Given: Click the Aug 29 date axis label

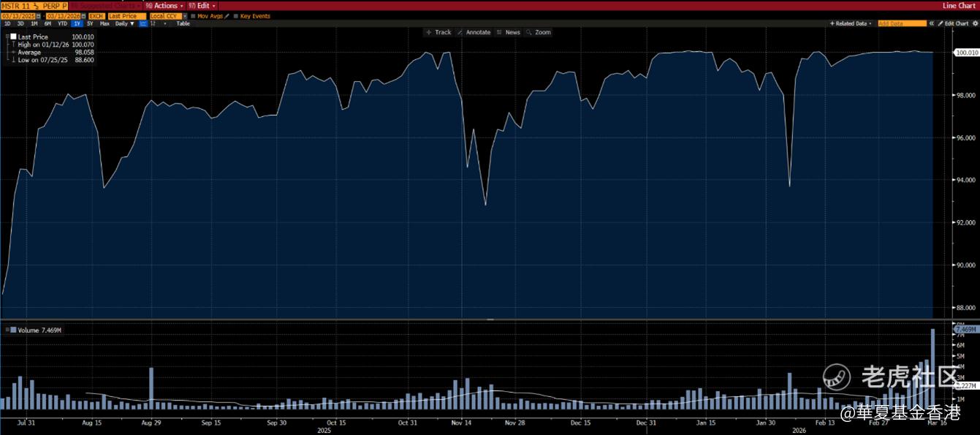Looking at the screenshot, I should [x=151, y=423].
